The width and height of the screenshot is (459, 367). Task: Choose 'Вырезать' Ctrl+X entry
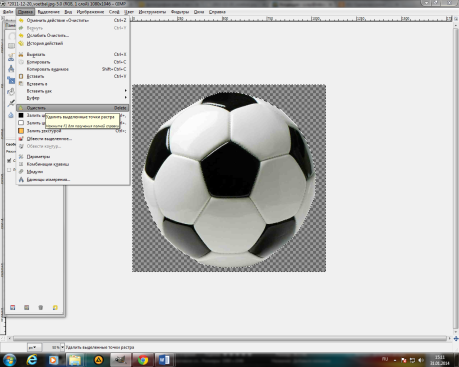click(73, 54)
